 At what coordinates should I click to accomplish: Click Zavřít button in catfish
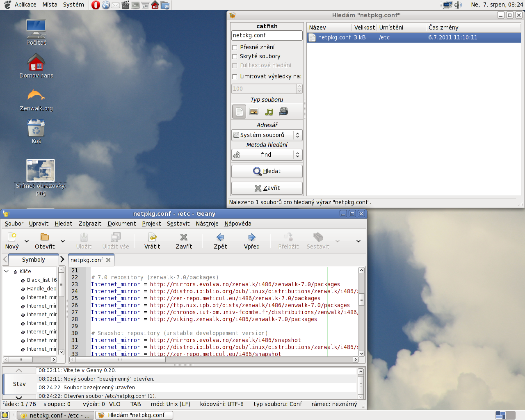pos(267,188)
